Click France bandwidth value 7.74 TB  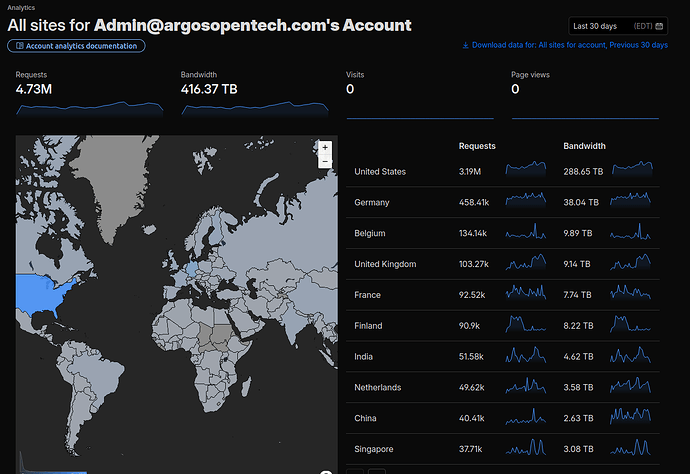577,295
